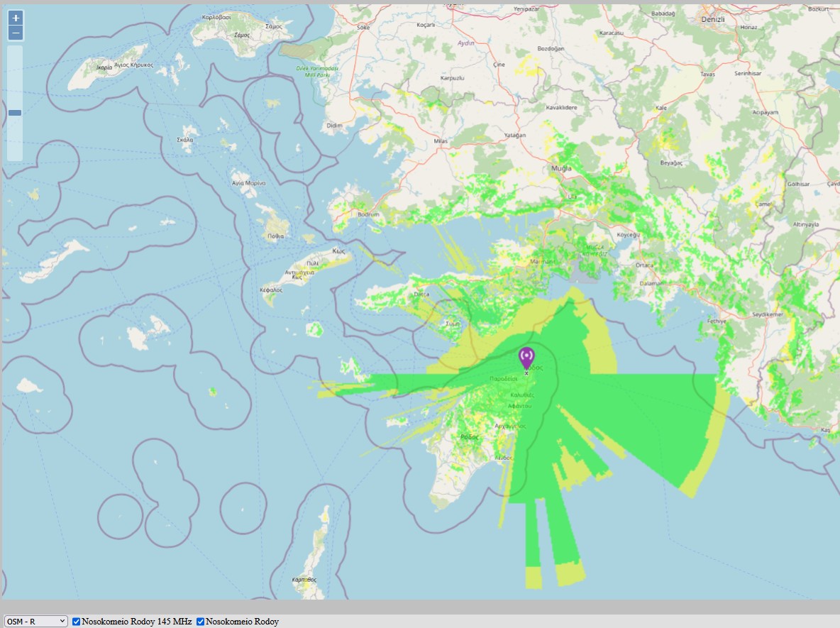Click the Beyağaç label
840x628 pixels.
[671, 163]
